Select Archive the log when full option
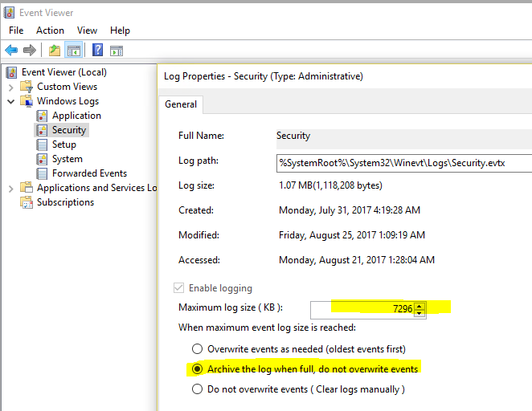This screenshot has height=411, width=532. coord(197,368)
